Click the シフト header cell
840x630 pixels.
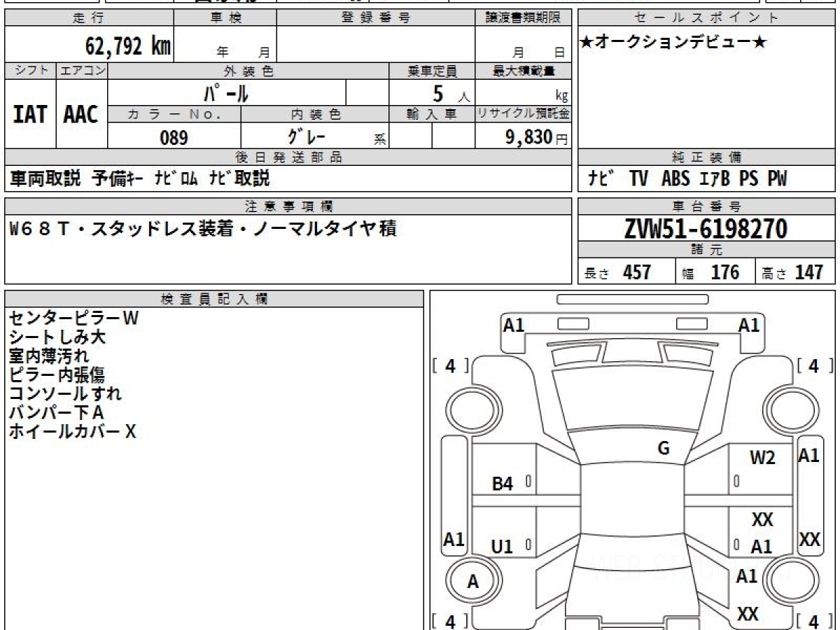30,71
